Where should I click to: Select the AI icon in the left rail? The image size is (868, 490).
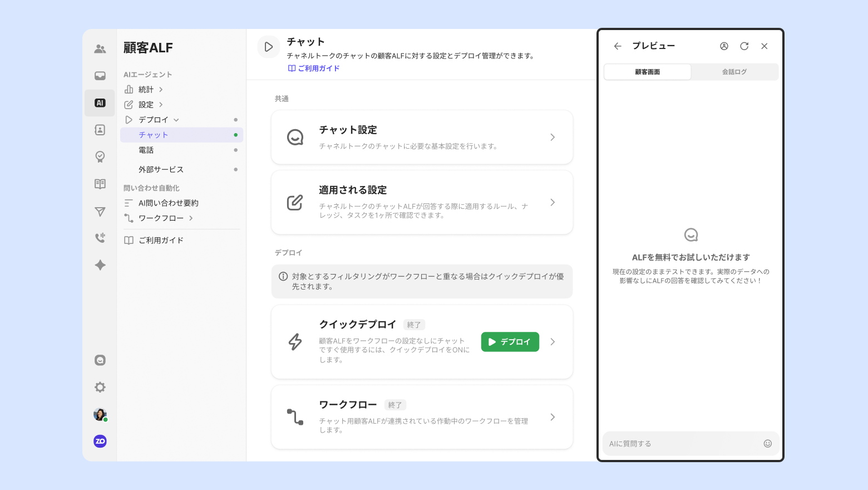click(100, 103)
